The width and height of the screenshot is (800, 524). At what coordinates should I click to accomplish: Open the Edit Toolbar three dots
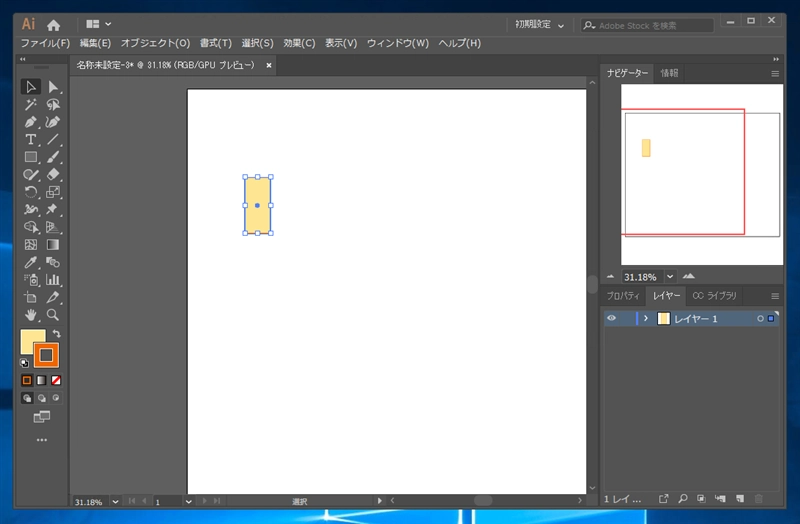click(42, 440)
